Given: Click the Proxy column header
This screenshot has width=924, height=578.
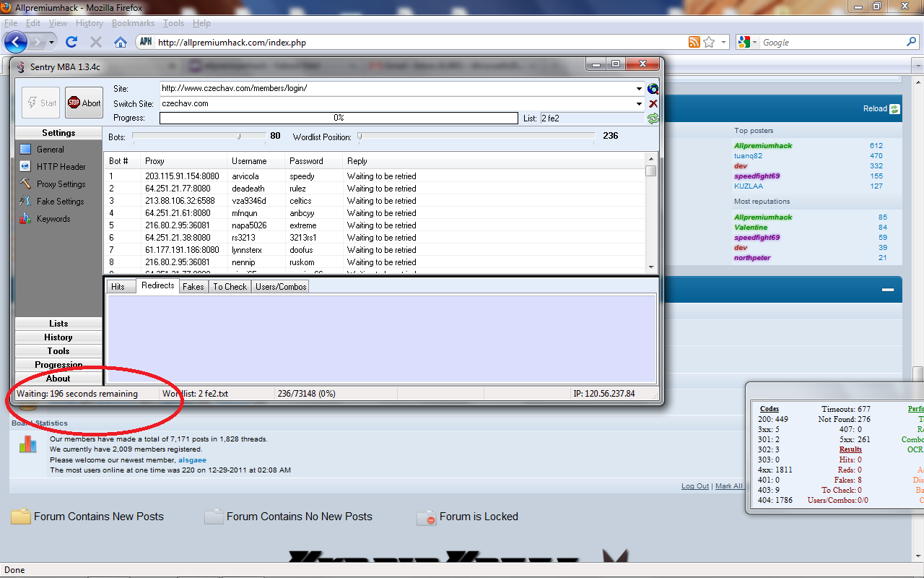Looking at the screenshot, I should pos(183,161).
